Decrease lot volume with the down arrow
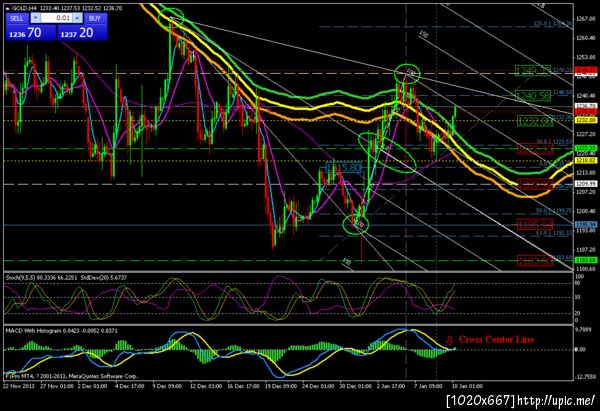The height and width of the screenshot is (411, 600). 35,18
